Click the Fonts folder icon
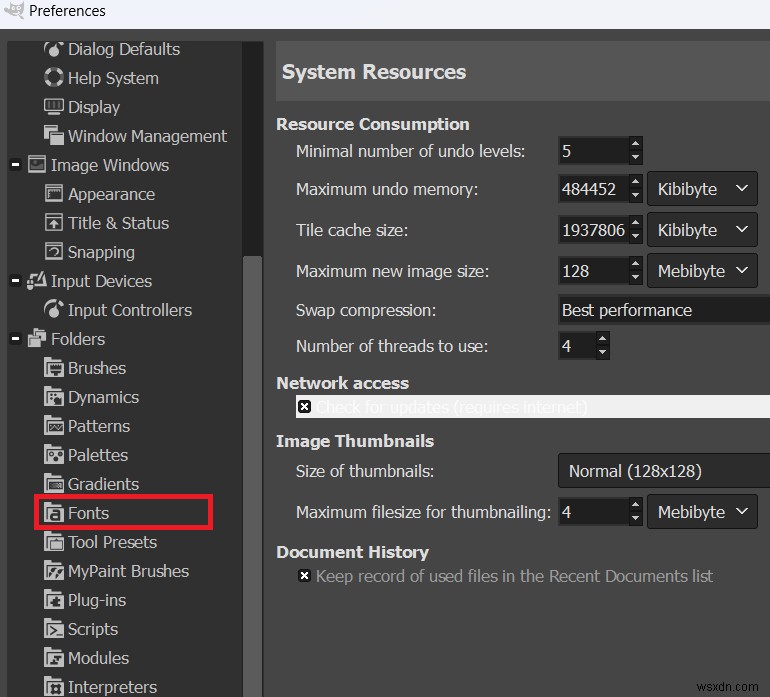The image size is (770, 697). [54, 512]
